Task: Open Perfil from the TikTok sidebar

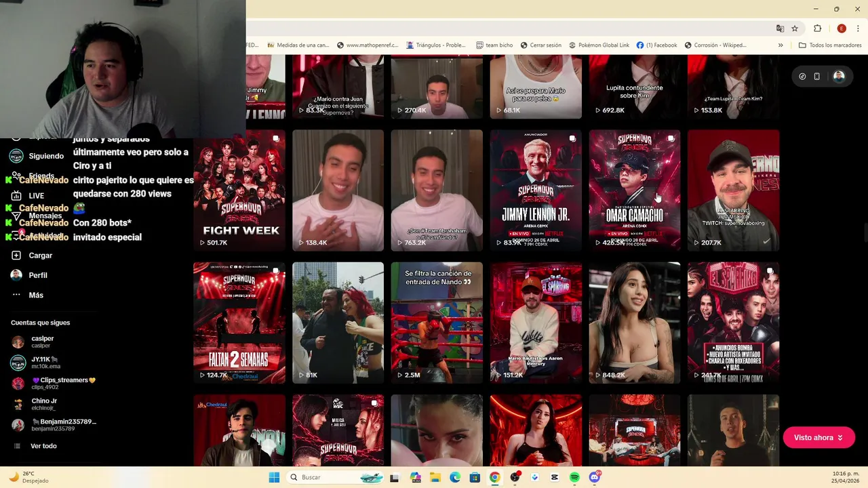Action: click(x=29, y=275)
